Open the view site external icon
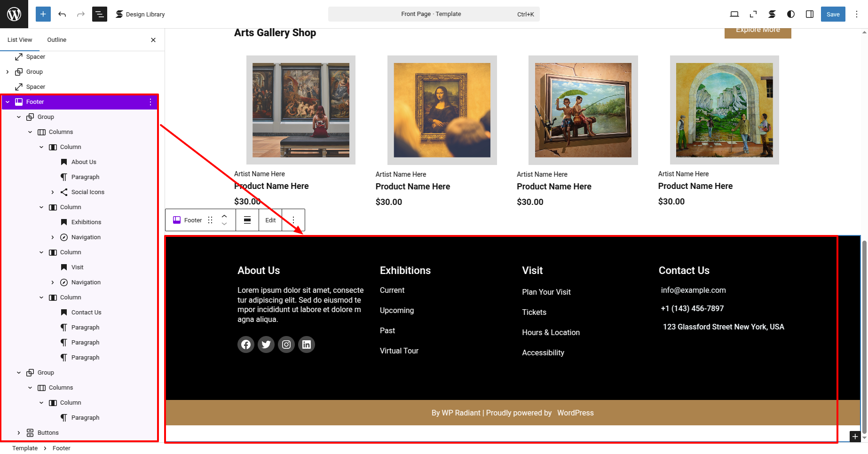 [x=753, y=14]
